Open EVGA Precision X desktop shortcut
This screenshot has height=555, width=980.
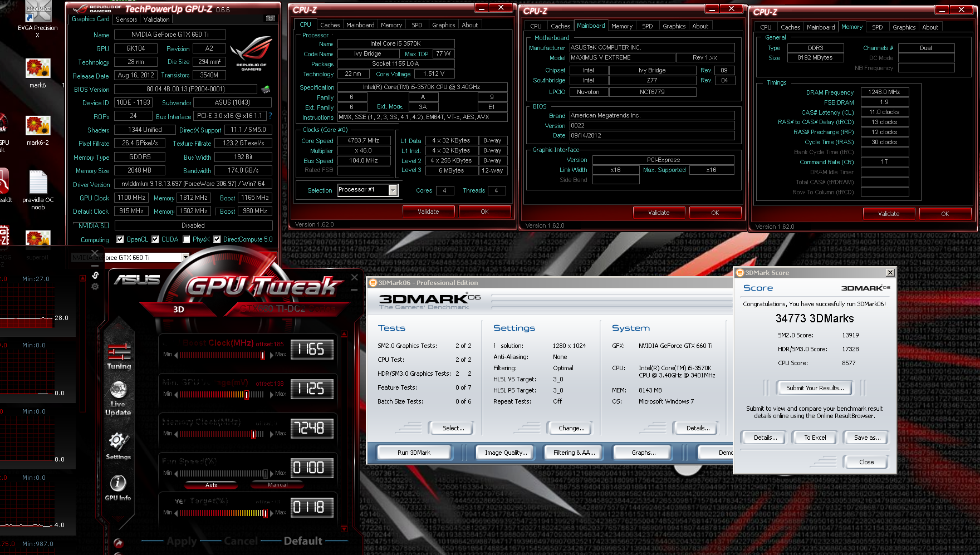click(x=37, y=19)
